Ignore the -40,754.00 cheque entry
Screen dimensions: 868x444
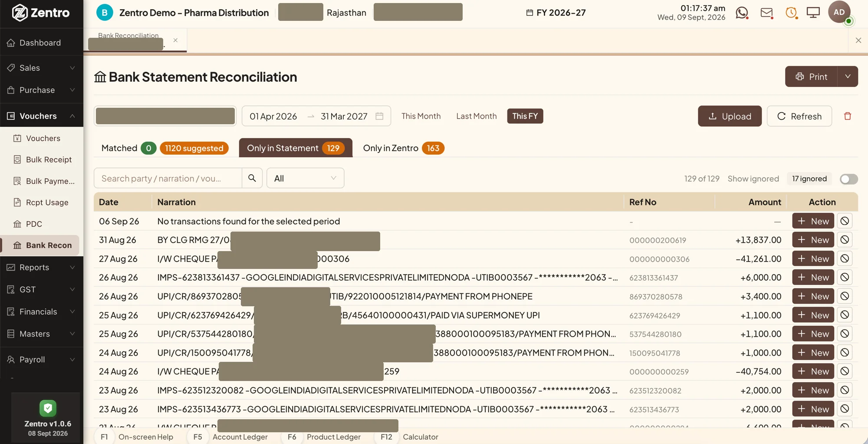click(844, 371)
